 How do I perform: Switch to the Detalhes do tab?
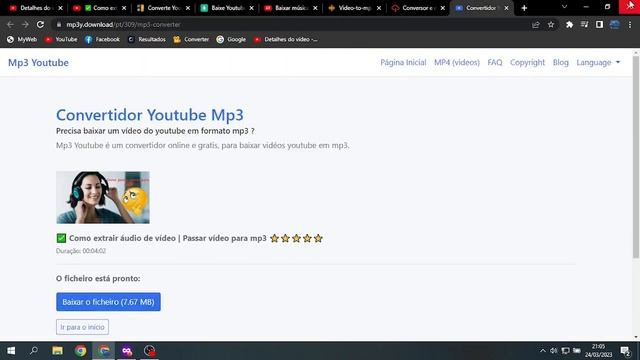[35, 8]
